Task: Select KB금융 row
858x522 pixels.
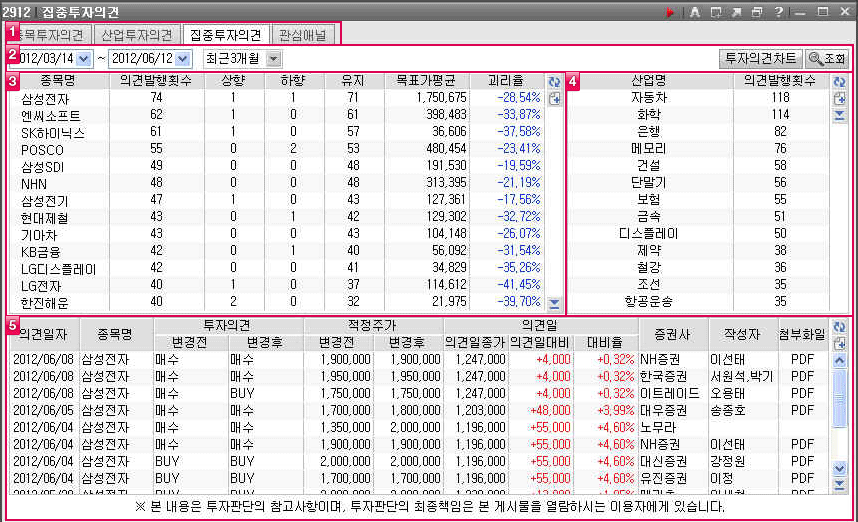Action: pyautogui.click(x=277, y=251)
